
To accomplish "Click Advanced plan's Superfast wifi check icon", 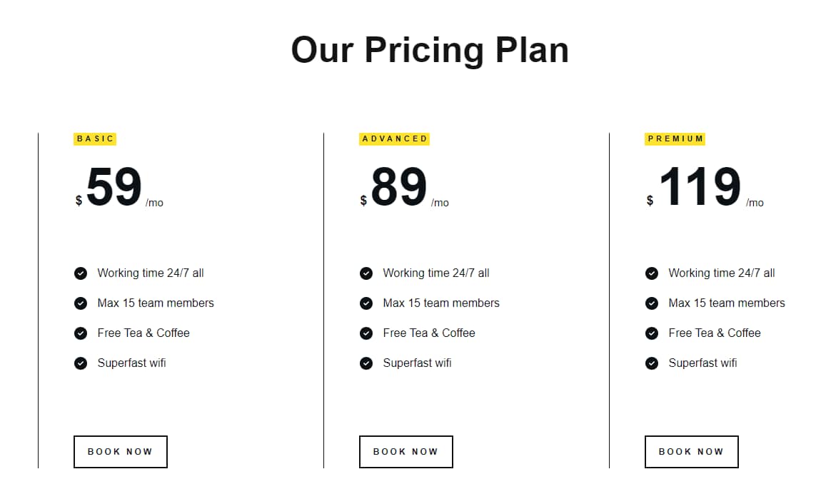I will coord(366,363).
